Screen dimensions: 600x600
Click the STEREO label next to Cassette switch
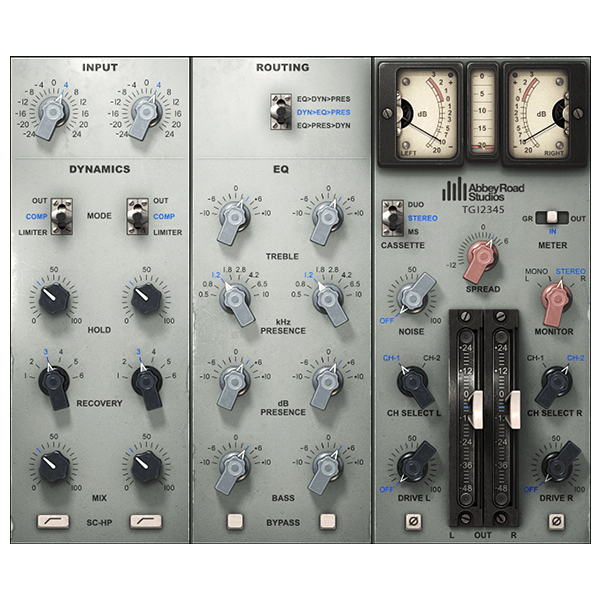coord(422,218)
